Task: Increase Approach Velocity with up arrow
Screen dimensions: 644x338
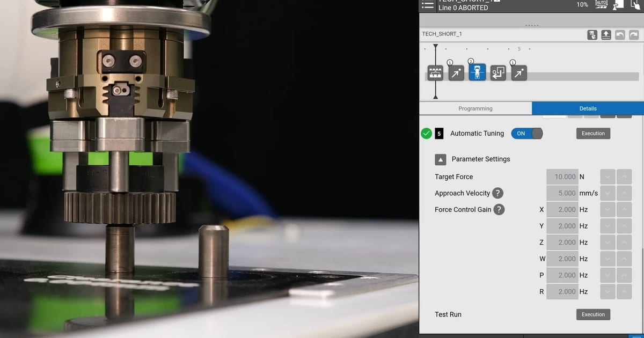Action: [624, 193]
